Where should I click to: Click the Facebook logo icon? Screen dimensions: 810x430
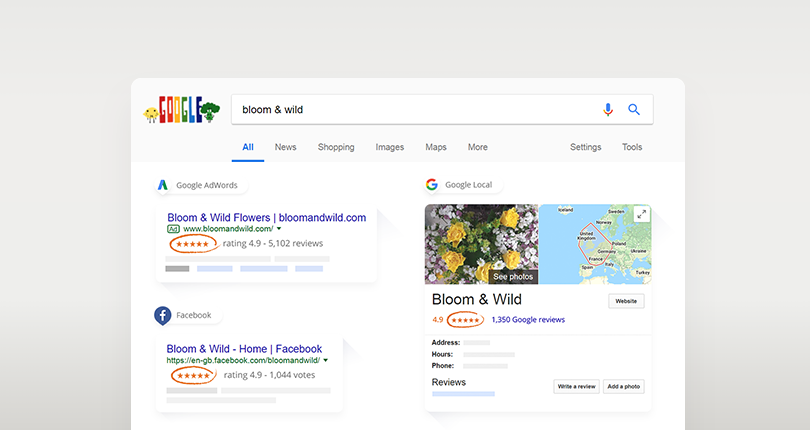click(x=163, y=315)
